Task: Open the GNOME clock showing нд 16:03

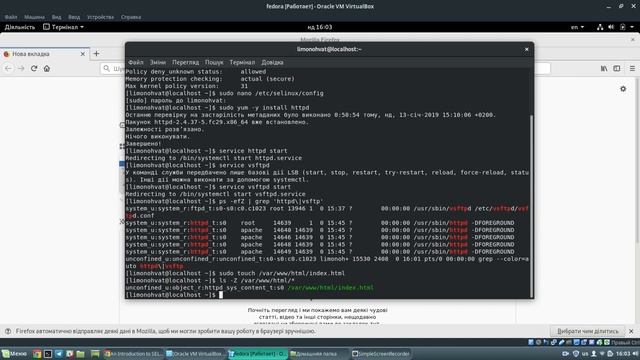Action: coord(320,27)
